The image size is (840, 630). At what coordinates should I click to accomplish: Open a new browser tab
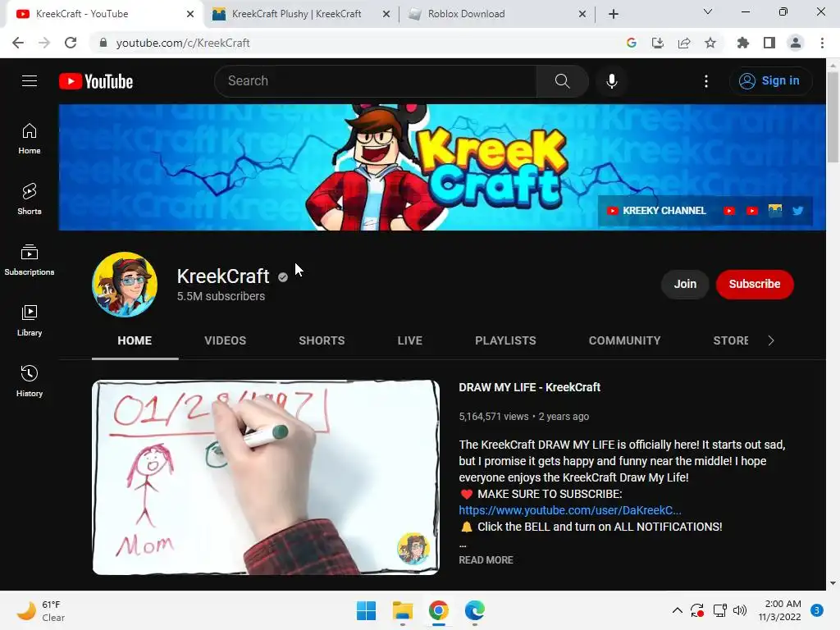(614, 14)
